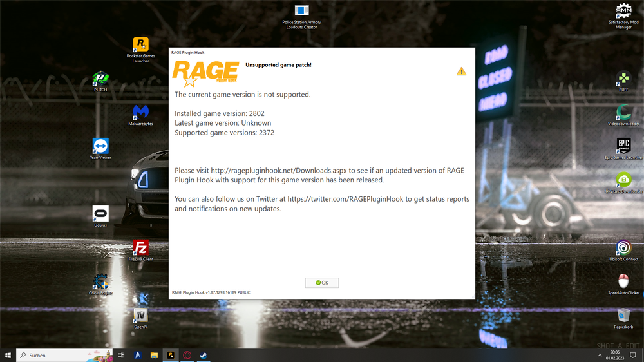Select the OpenIV desktop shortcut
Viewport: 644px width, 362px height.
coord(140,318)
